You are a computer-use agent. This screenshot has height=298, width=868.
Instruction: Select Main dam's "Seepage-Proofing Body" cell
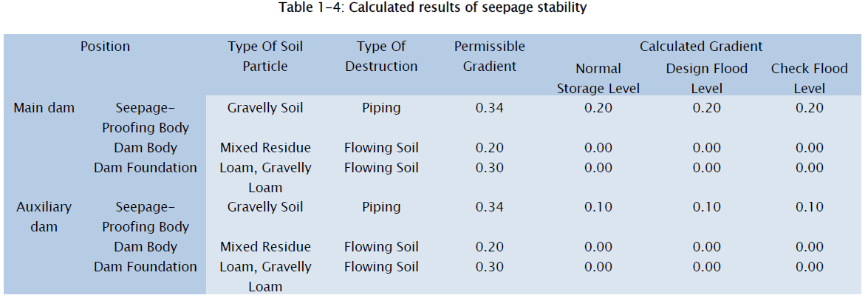(146, 118)
